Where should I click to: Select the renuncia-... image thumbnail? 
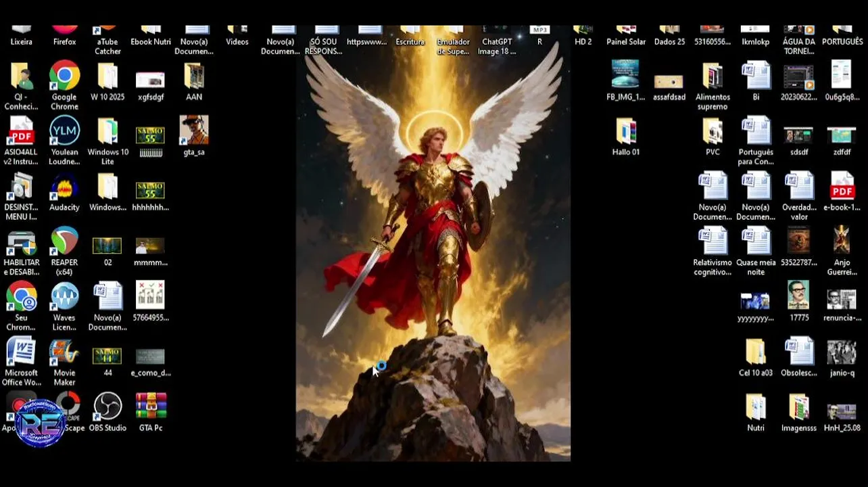pyautogui.click(x=842, y=299)
